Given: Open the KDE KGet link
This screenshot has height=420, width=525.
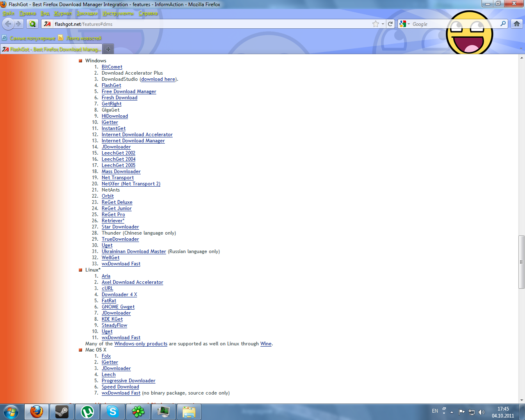Looking at the screenshot, I should (x=112, y=319).
